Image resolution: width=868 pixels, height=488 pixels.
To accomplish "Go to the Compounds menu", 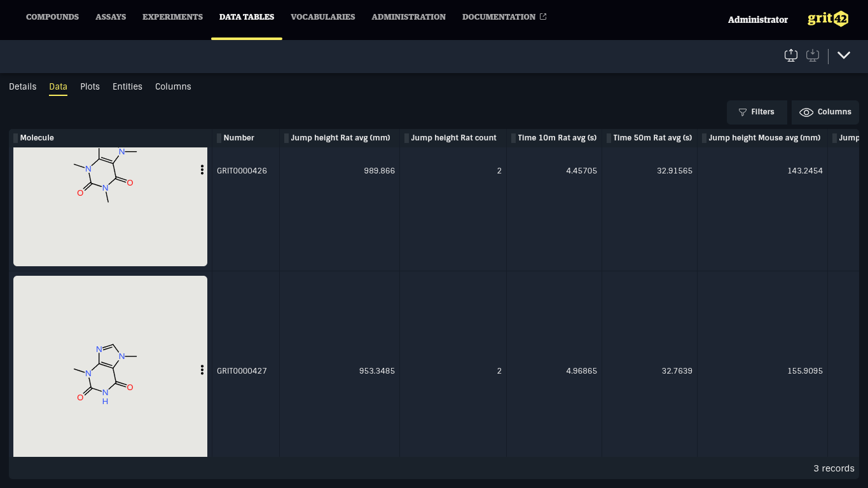I will point(52,17).
